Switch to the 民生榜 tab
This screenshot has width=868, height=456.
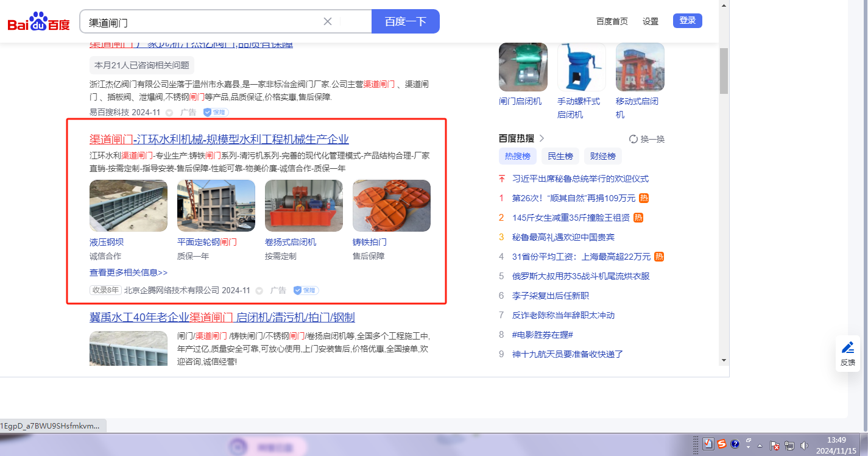tap(560, 156)
